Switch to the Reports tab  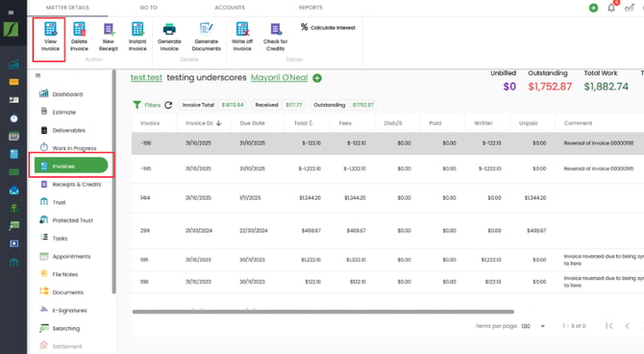tap(310, 8)
